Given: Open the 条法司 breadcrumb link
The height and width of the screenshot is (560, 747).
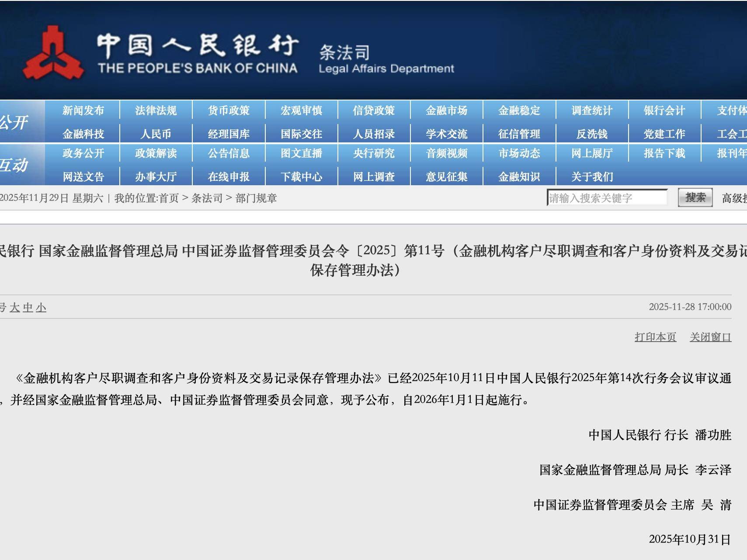Looking at the screenshot, I should [207, 198].
